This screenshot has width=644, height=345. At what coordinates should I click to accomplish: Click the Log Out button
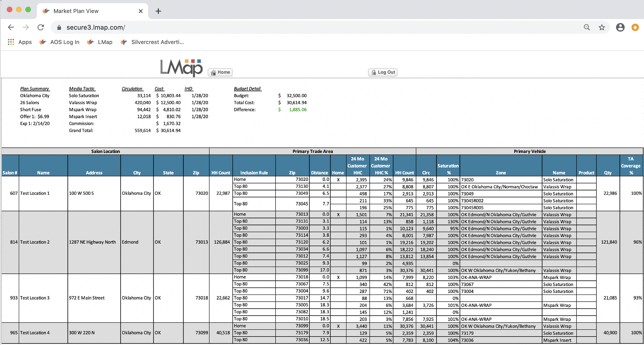[x=383, y=72]
